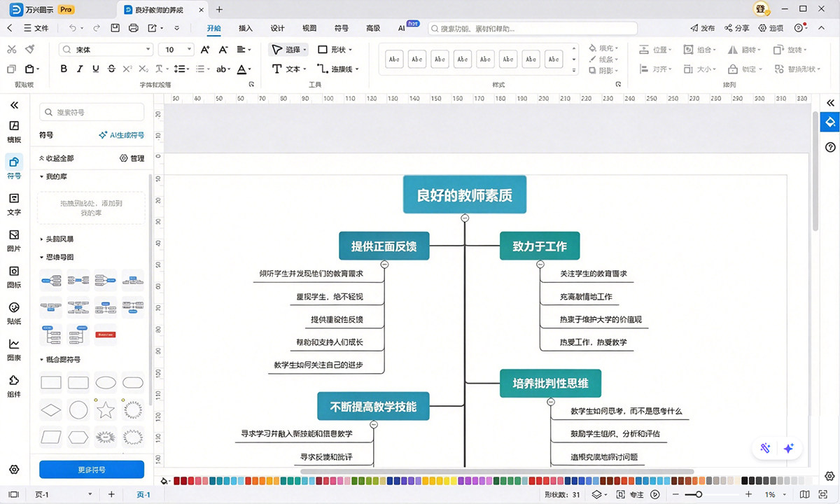Toggle Strikethrough formatting

tap(112, 69)
